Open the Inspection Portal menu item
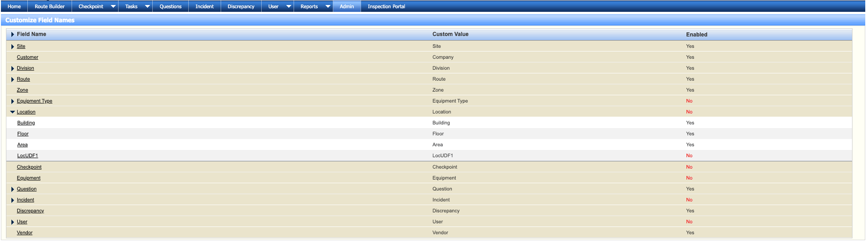Screen dimensions: 868x242 (x=387, y=6)
